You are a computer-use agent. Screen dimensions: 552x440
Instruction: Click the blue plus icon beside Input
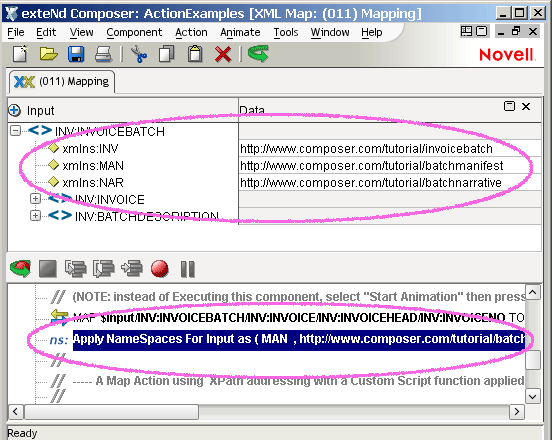[14, 111]
